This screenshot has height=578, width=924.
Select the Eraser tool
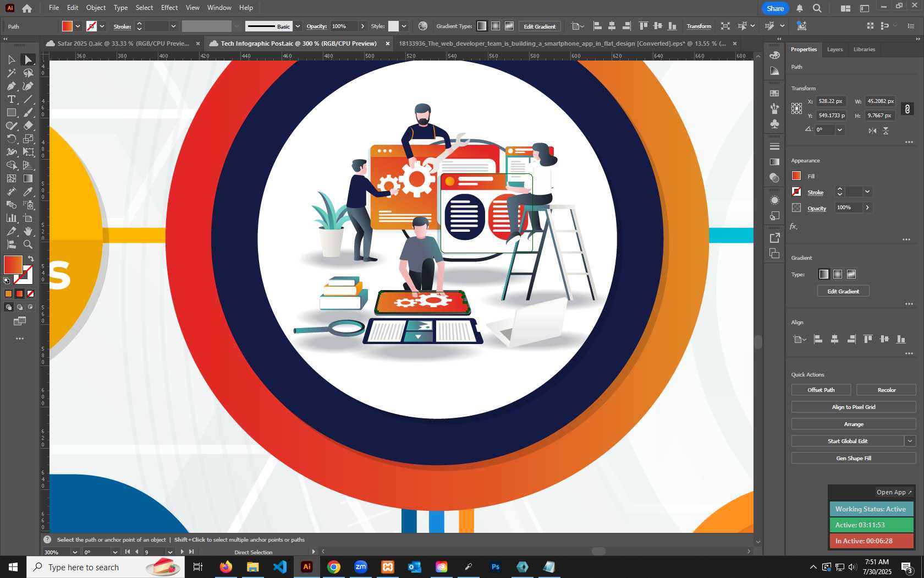[28, 126]
